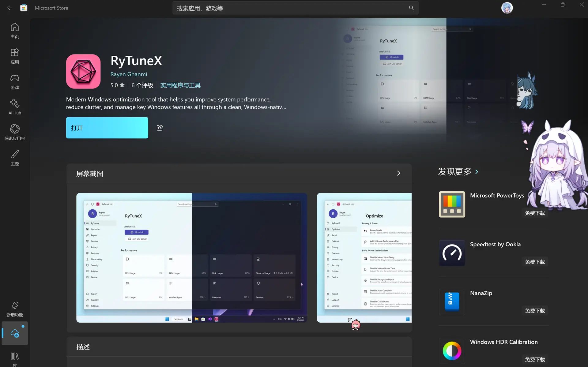Image resolution: width=588 pixels, height=367 pixels.
Task: Download Speedtest by Ookla for free
Action: 535,262
